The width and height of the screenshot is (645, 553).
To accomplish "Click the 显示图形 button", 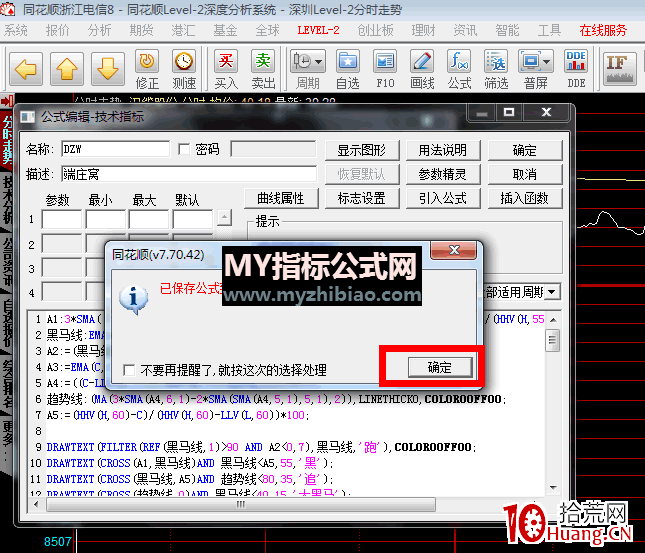I will pos(362,150).
